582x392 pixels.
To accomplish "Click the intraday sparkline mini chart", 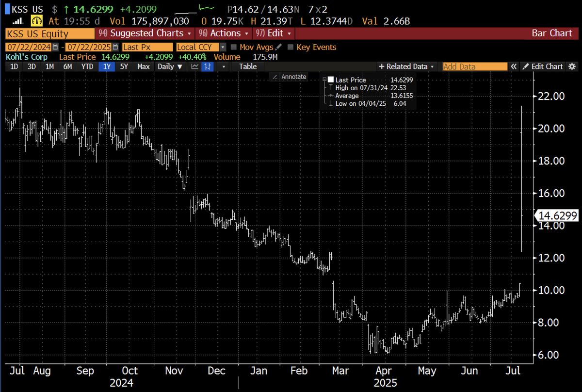I will 194,8.
